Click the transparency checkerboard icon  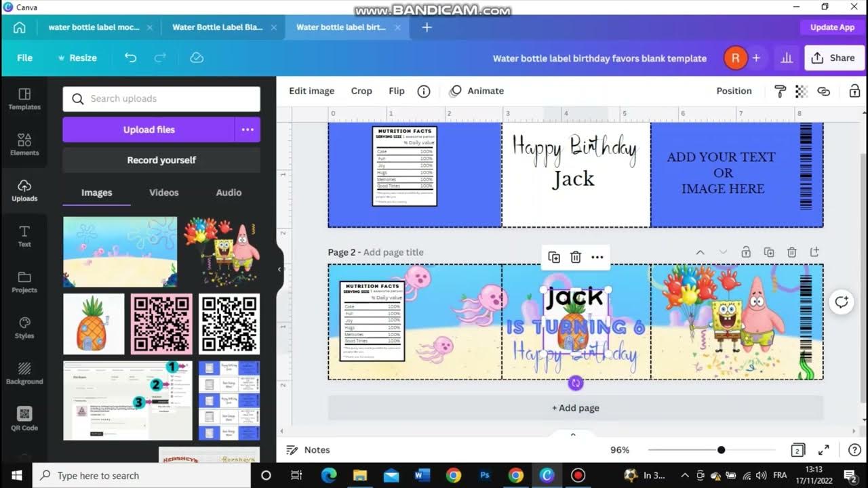tap(802, 91)
